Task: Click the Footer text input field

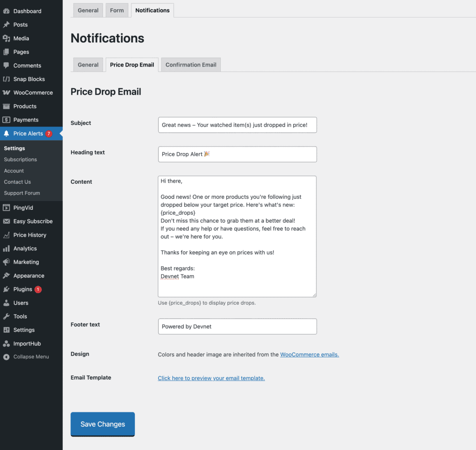Action: [237, 327]
